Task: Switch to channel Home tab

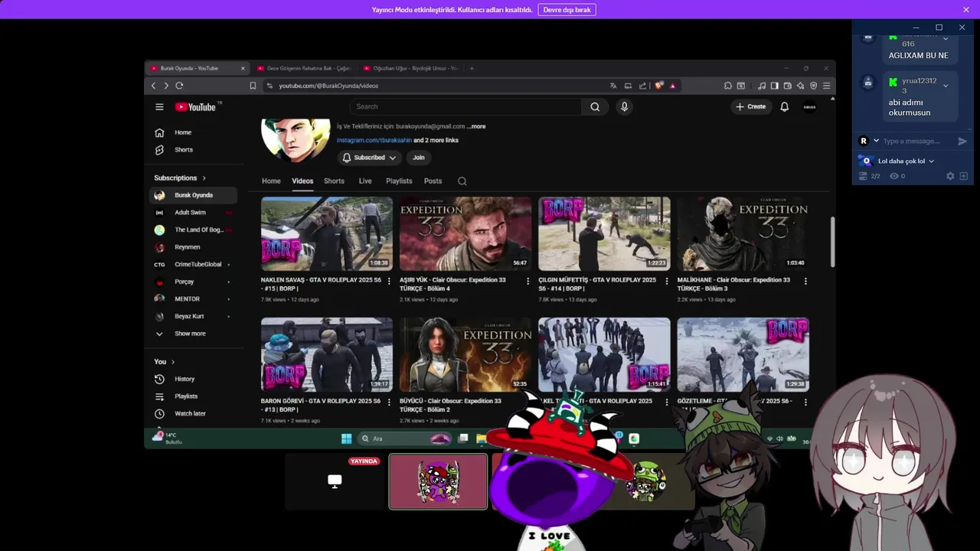Action: pyautogui.click(x=271, y=181)
